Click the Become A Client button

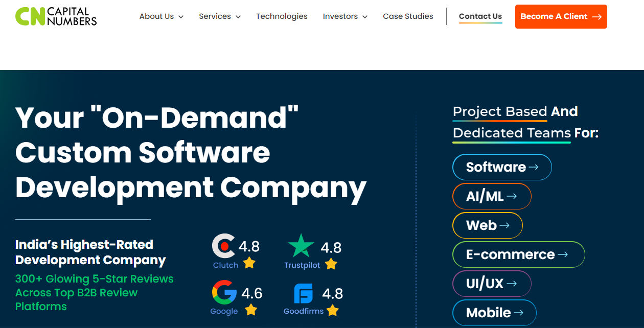pyautogui.click(x=561, y=16)
